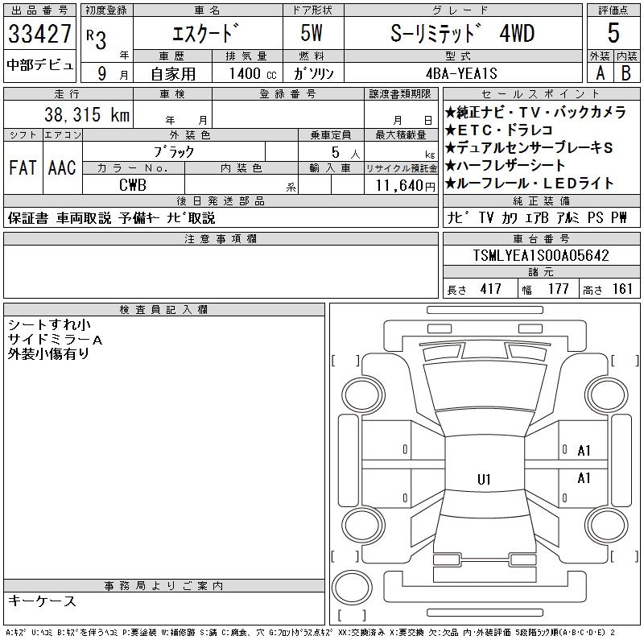
Task: Click the シートすれ小 inspector note
Action: (49, 325)
